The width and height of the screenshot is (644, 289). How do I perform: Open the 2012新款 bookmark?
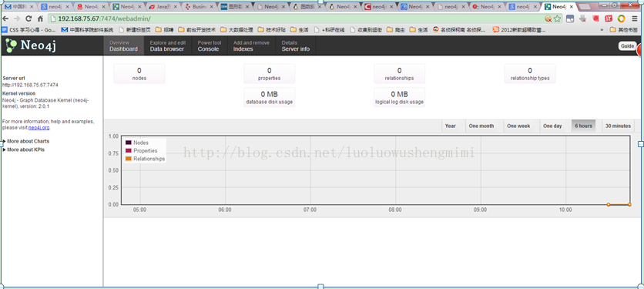point(519,29)
